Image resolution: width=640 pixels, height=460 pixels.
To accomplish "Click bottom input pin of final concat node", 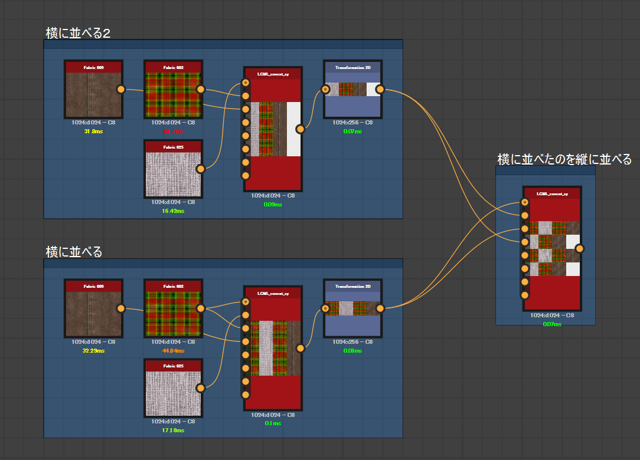I will coord(524,295).
